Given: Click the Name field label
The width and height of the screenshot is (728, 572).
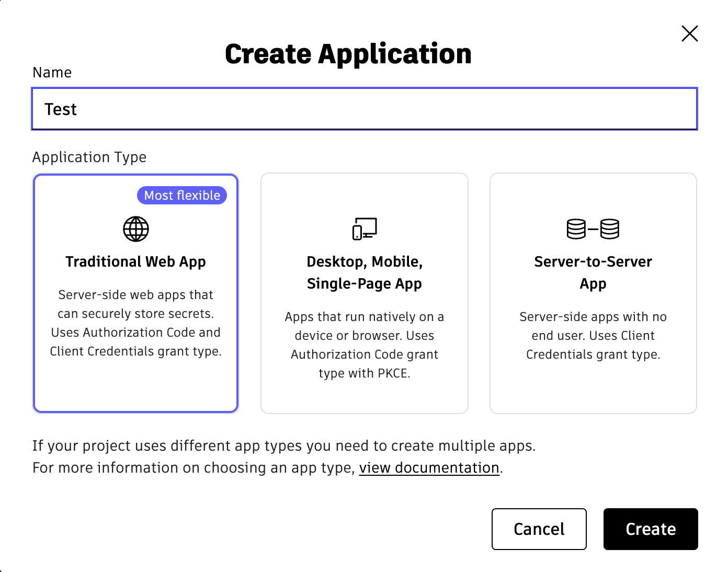Looking at the screenshot, I should click(52, 72).
